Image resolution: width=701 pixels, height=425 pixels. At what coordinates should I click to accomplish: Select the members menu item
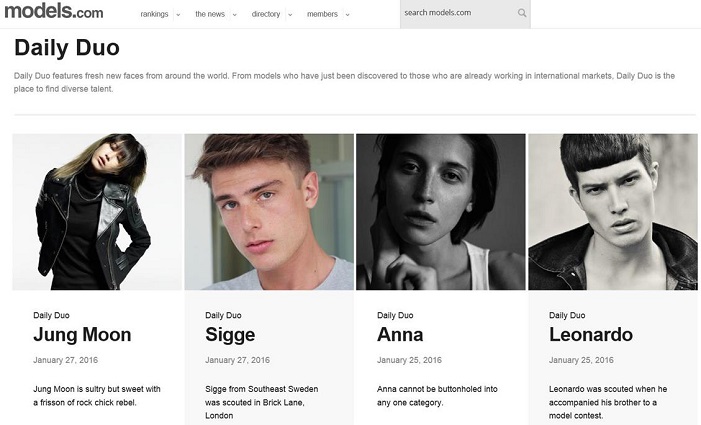coord(322,15)
